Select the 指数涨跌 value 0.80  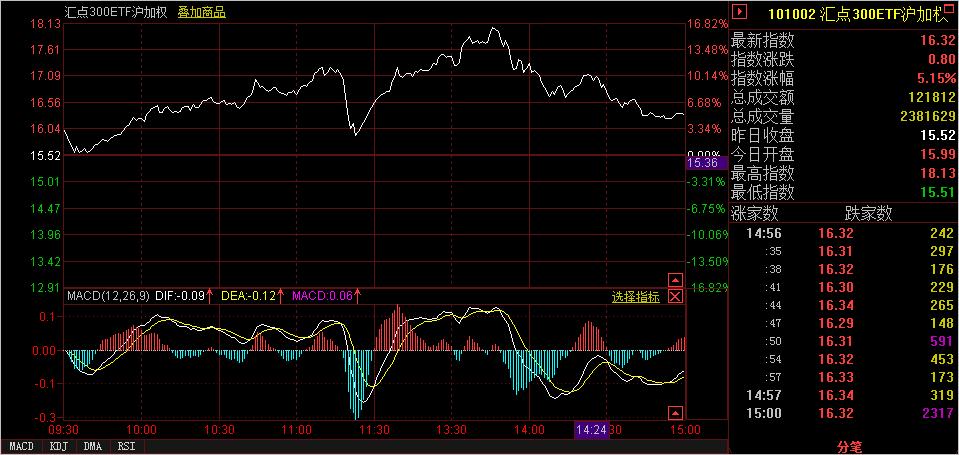click(942, 60)
